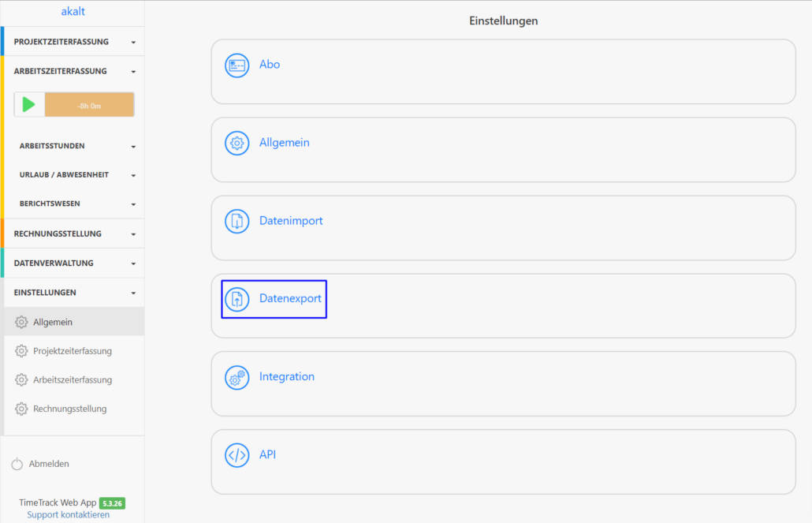This screenshot has width=812, height=523.
Task: Click the Abo credit card icon
Action: pyautogui.click(x=237, y=65)
